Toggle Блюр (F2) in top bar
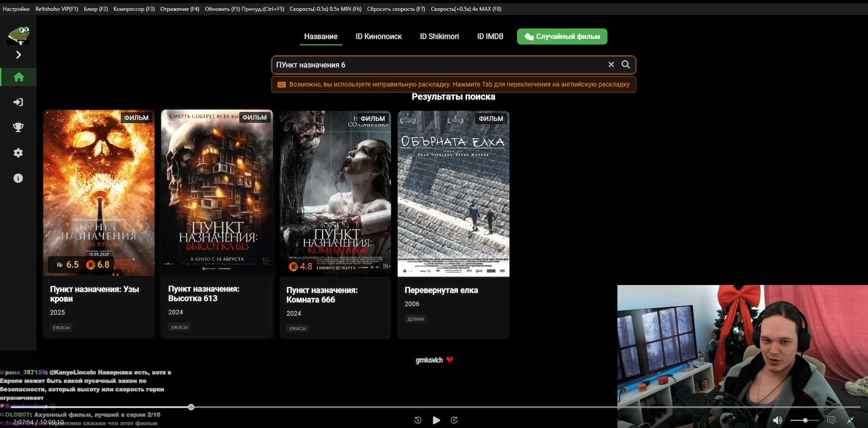868x428 pixels. click(x=96, y=9)
